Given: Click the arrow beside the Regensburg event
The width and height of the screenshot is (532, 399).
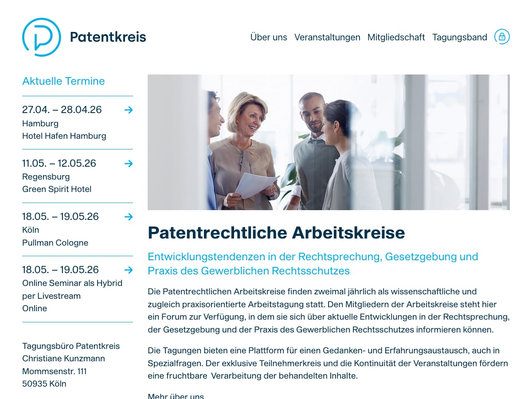Looking at the screenshot, I should [129, 164].
